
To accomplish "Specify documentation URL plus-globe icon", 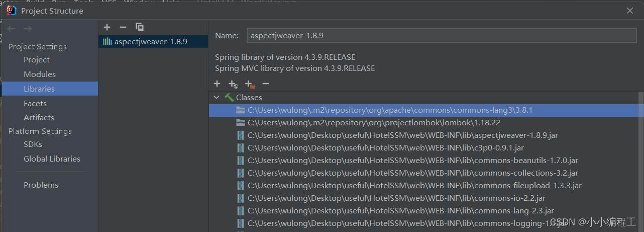I will 233,84.
